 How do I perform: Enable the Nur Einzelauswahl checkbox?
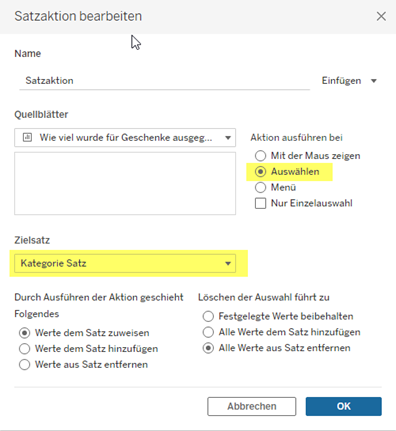[x=260, y=203]
